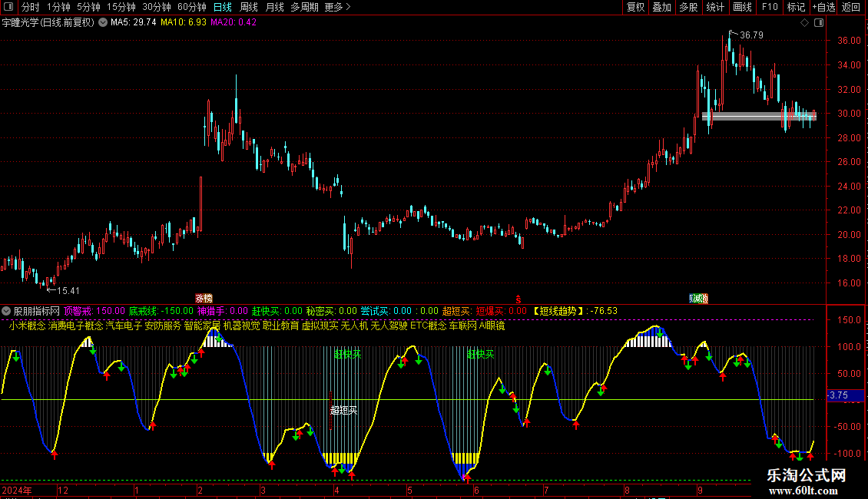
Task: Click the -3.75 current value box
Action: click(845, 395)
